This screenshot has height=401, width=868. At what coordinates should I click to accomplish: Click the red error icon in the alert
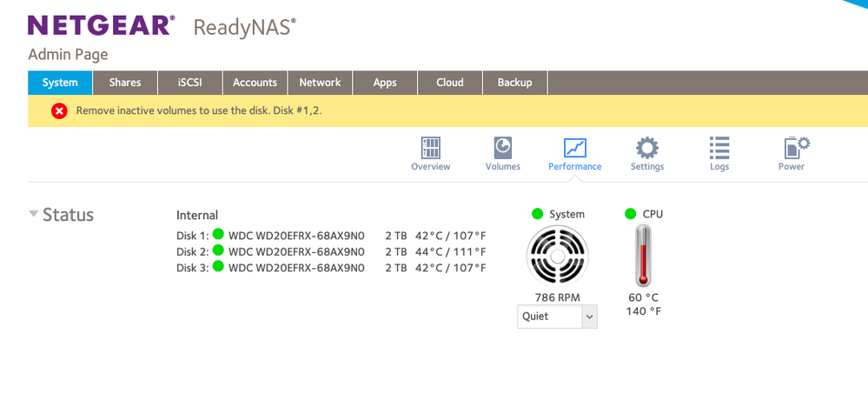[59, 111]
